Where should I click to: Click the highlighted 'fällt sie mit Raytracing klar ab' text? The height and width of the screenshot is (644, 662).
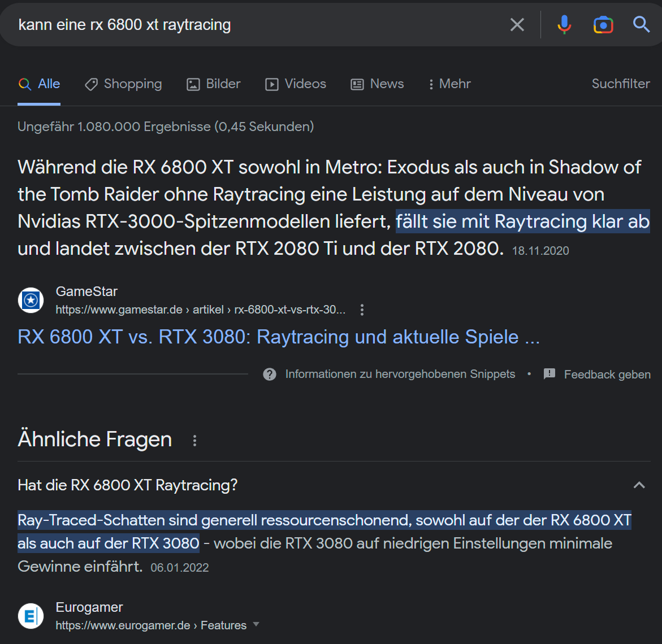pos(522,221)
